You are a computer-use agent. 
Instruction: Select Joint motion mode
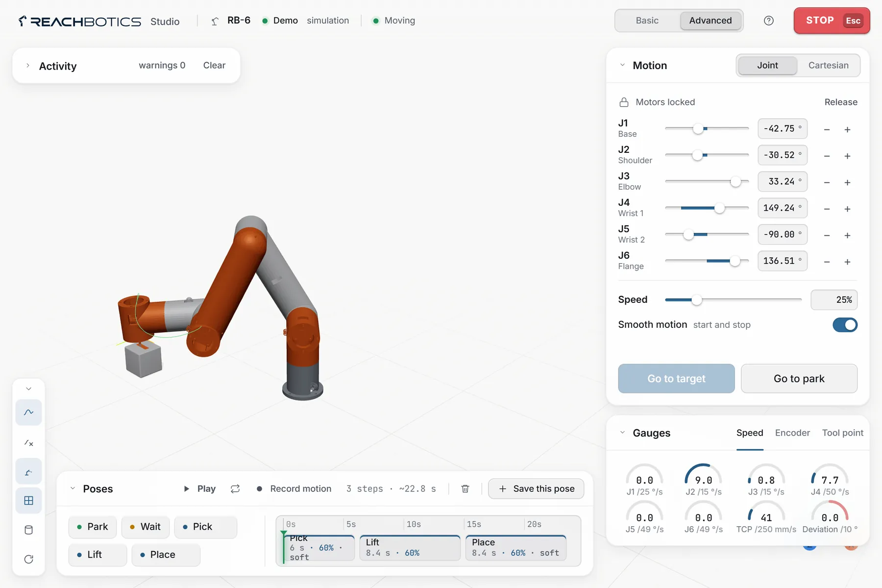(x=767, y=65)
